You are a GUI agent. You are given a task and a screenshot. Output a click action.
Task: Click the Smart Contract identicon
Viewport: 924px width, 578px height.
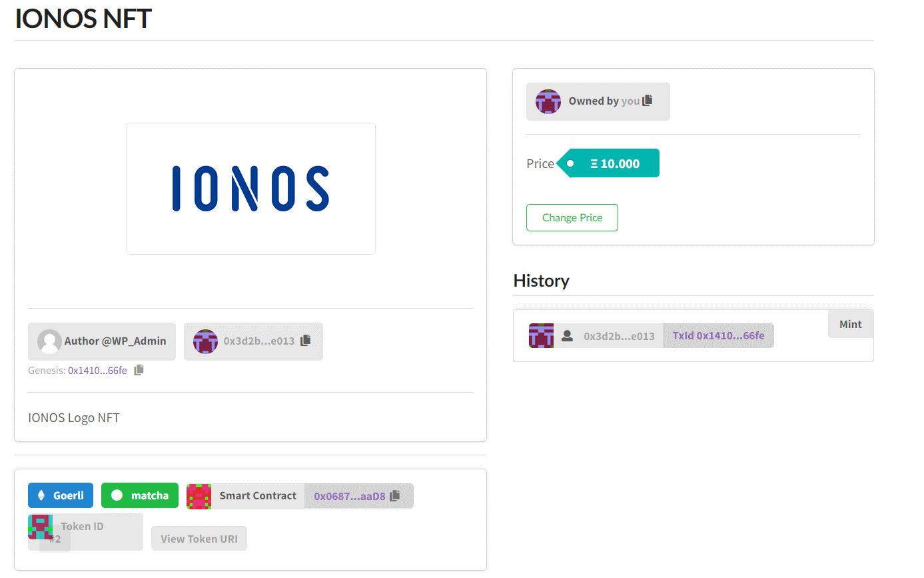pos(199,496)
